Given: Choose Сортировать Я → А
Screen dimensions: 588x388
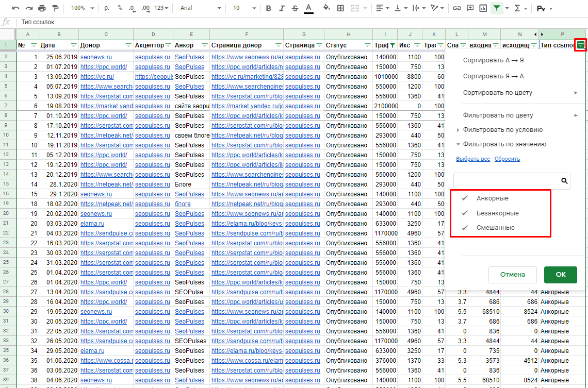Looking at the screenshot, I should 493,76.
